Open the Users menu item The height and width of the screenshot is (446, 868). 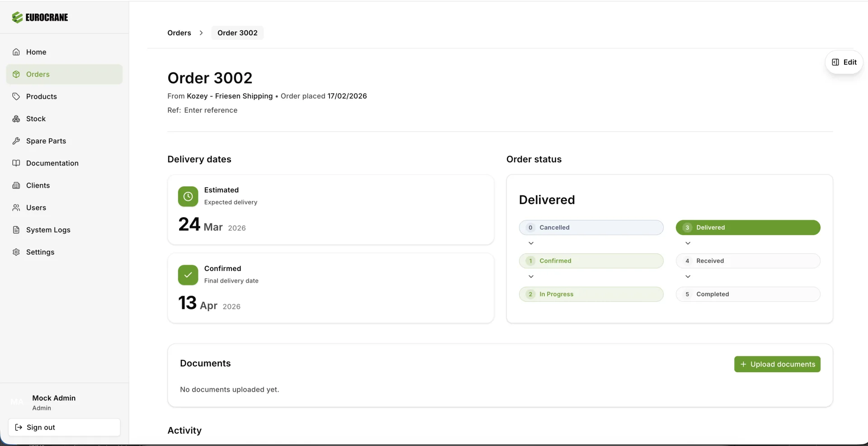(36, 208)
